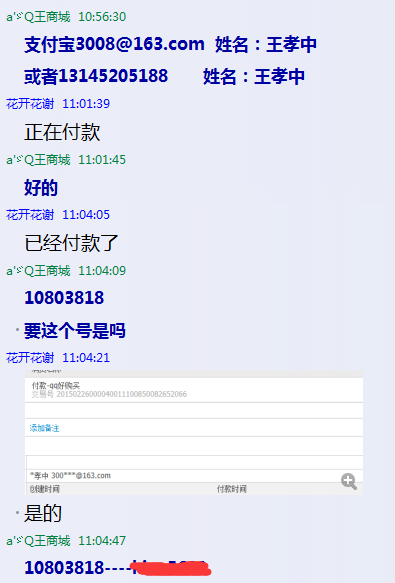Click *孝中 300***@163.com text in receipt
This screenshot has width=395, height=583.
click(70, 476)
